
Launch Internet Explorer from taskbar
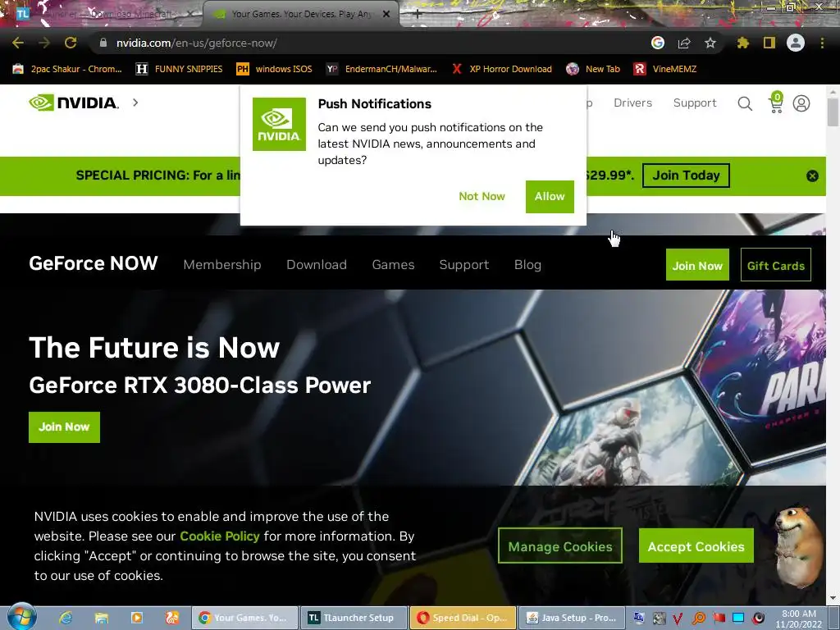[66, 618]
